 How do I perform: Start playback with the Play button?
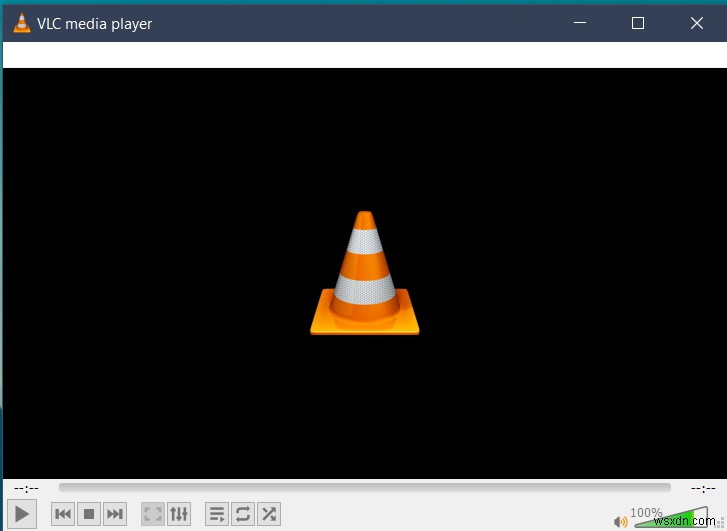21,514
